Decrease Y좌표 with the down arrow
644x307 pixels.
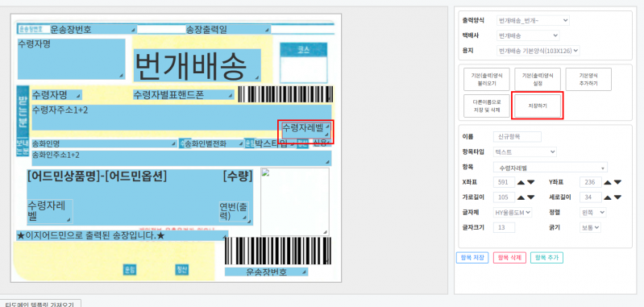[x=617, y=182]
